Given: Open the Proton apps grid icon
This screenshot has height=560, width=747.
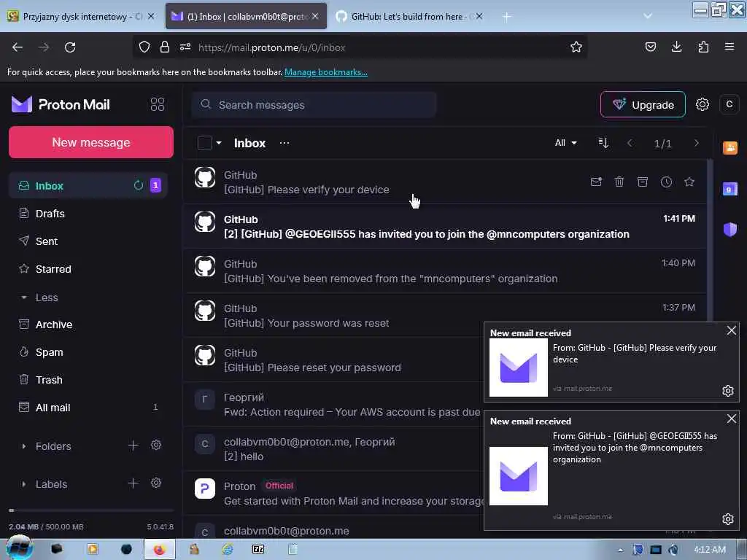Looking at the screenshot, I should coord(158,104).
